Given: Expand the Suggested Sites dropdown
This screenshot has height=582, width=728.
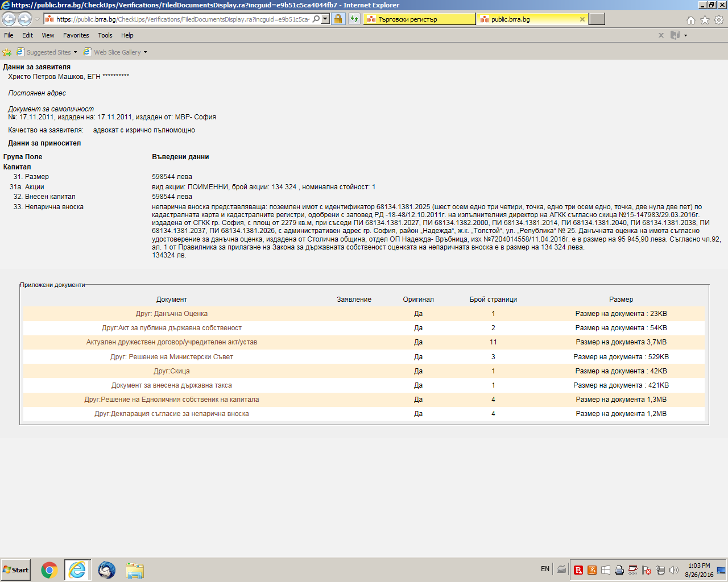Looking at the screenshot, I should (x=75, y=52).
